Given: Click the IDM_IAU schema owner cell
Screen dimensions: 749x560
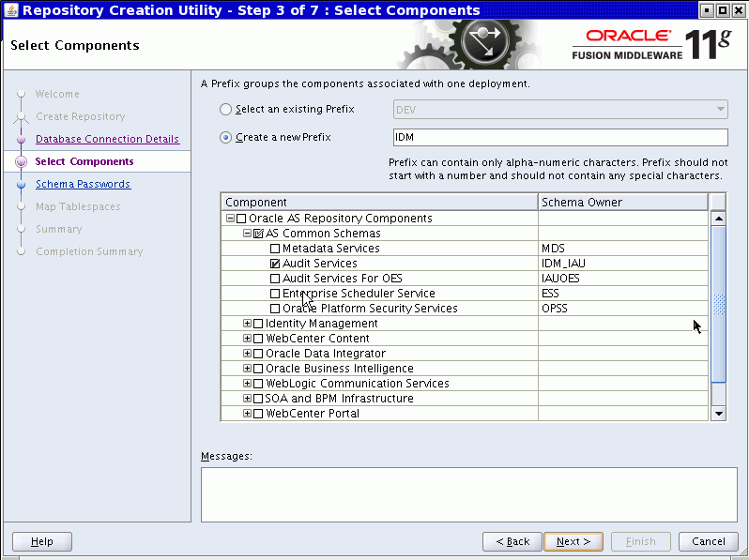Looking at the screenshot, I should [623, 264].
